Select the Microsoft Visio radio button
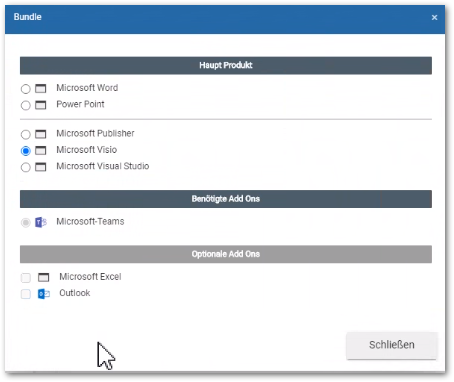 tap(26, 151)
